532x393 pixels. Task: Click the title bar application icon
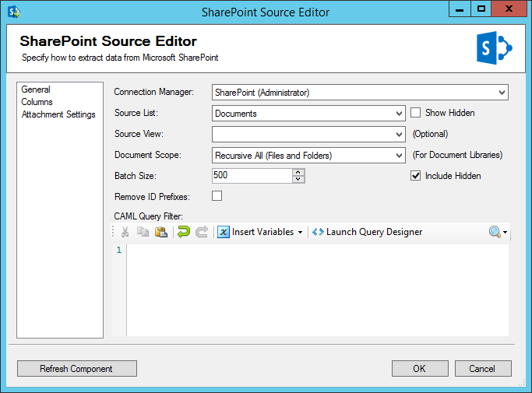[x=14, y=12]
